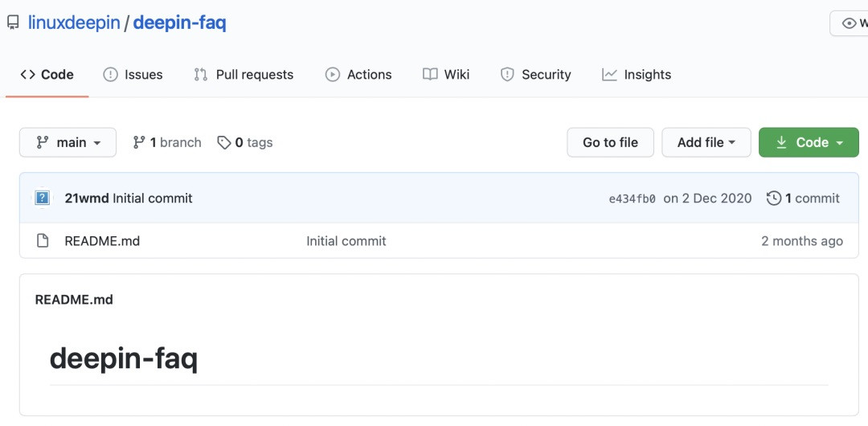Open the Security tab
The width and height of the screenshot is (868, 426).
535,75
